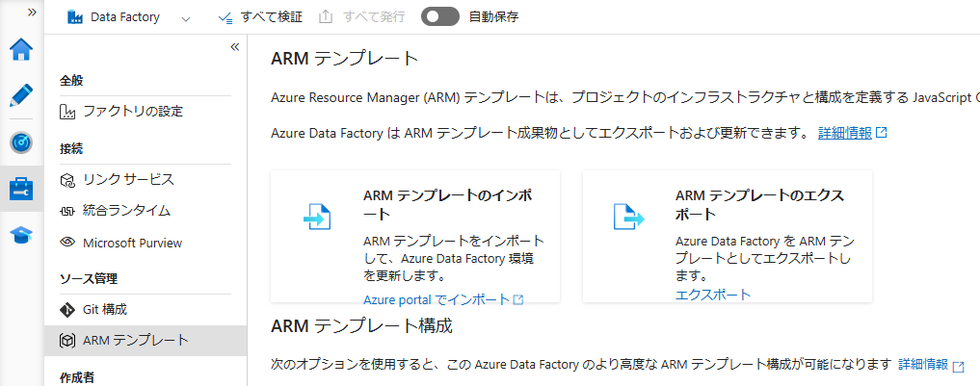Collapse the manage menu panel
This screenshot has height=386, width=980.
tap(235, 47)
